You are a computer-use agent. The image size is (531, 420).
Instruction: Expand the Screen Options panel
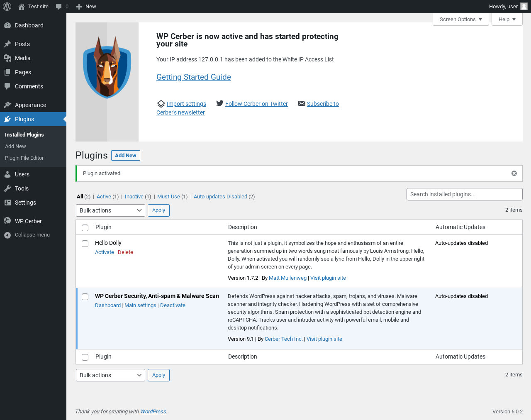[461, 20]
